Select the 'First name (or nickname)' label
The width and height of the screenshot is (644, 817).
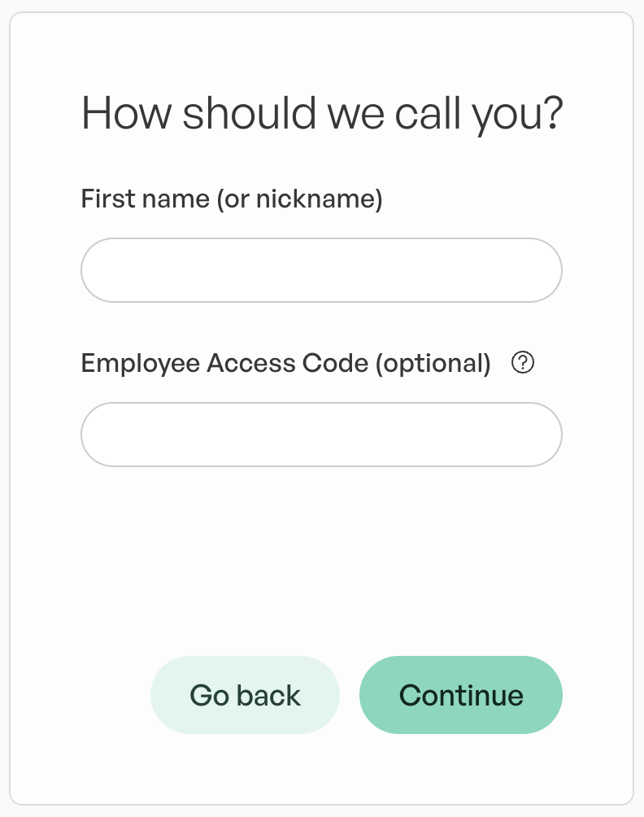click(232, 199)
